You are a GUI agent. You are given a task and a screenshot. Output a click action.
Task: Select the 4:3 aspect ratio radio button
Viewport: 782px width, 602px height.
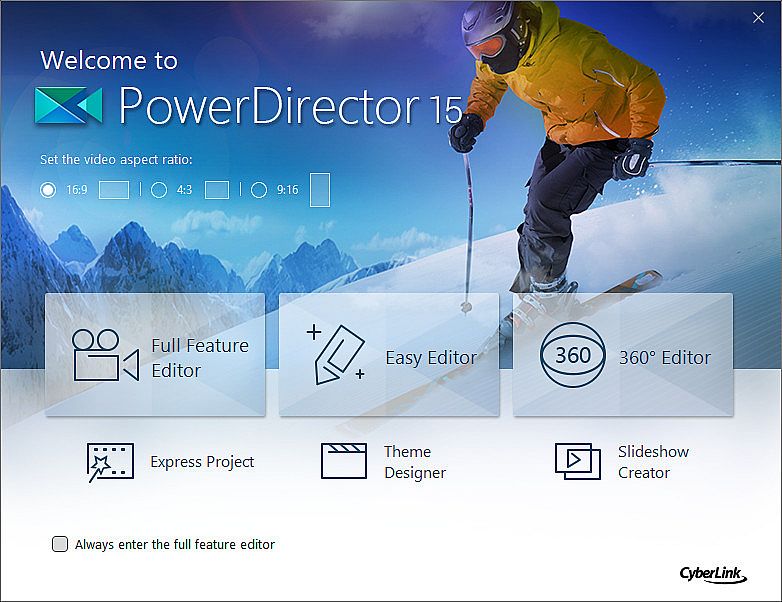pyautogui.click(x=158, y=189)
